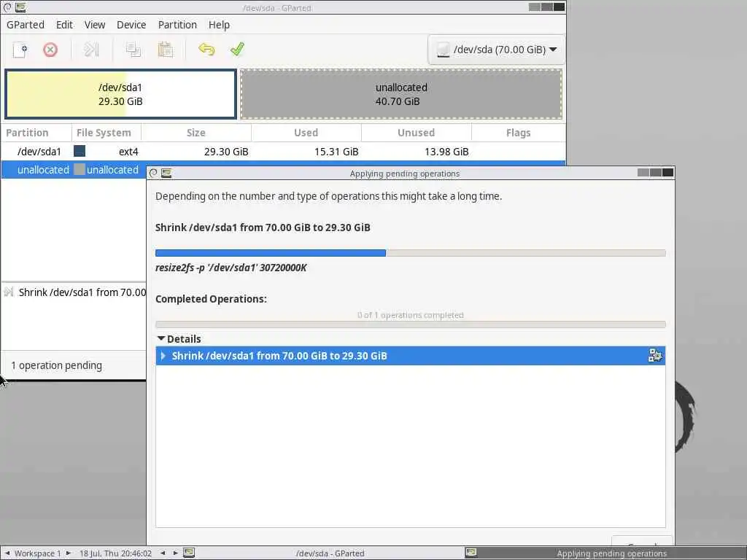
Task: Click the 13.98 GiB unused value
Action: point(446,152)
